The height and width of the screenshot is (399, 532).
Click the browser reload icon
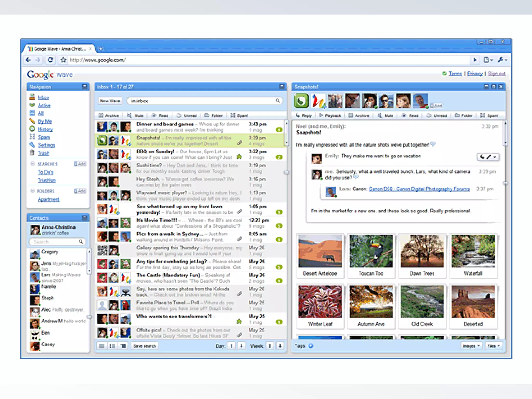(50, 60)
